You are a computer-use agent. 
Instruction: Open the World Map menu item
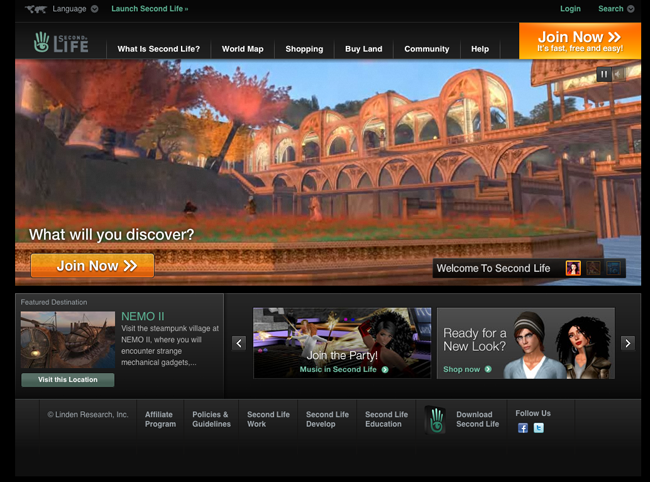point(243,49)
